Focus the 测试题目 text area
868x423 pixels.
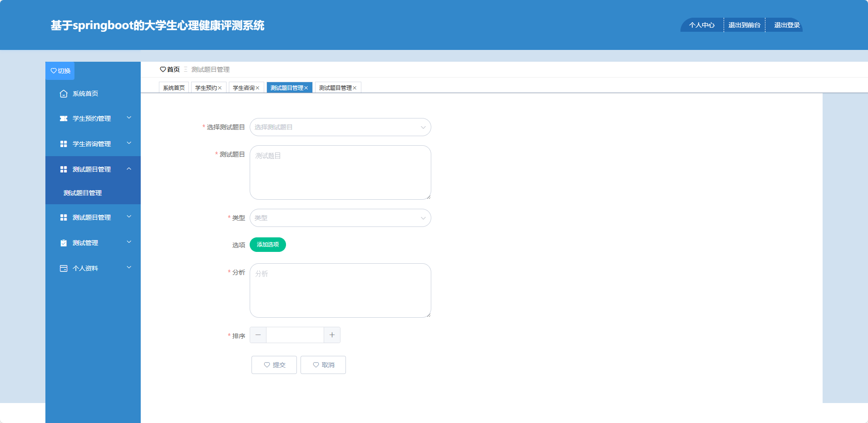point(340,172)
